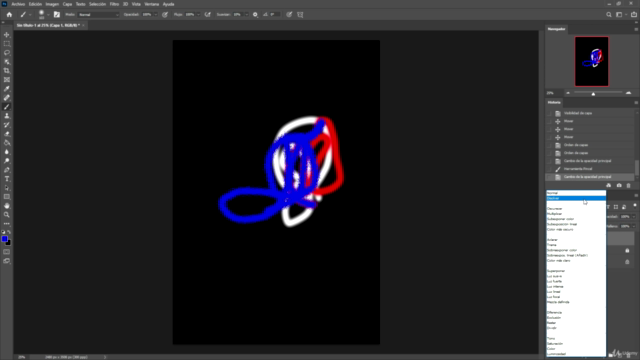Toggle history brush source for Visibilidad de capa row

[549, 113]
